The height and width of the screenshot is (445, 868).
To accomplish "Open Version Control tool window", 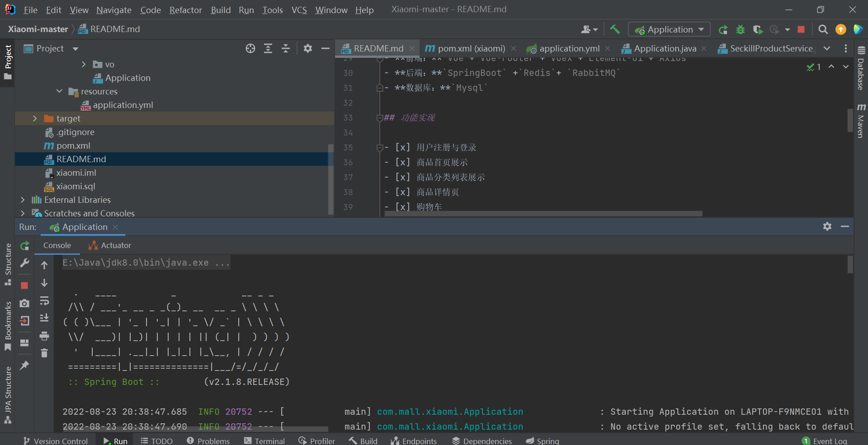I will point(55,441).
